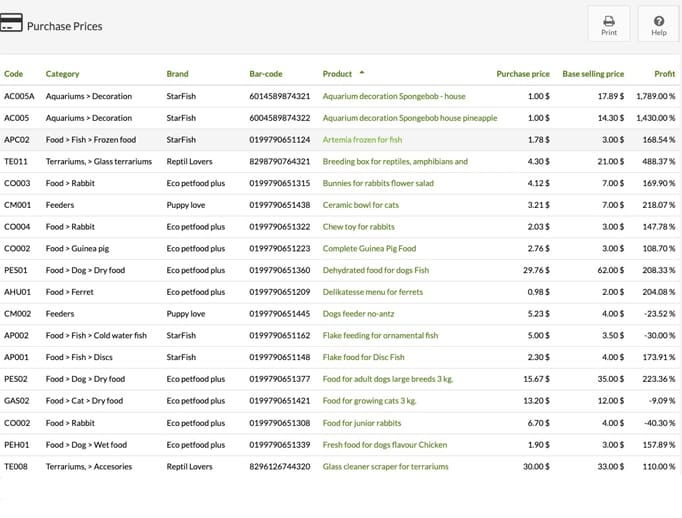Image resolution: width=682 pixels, height=518 pixels.
Task: Click the Purchase Prices card icon
Action: click(x=11, y=22)
